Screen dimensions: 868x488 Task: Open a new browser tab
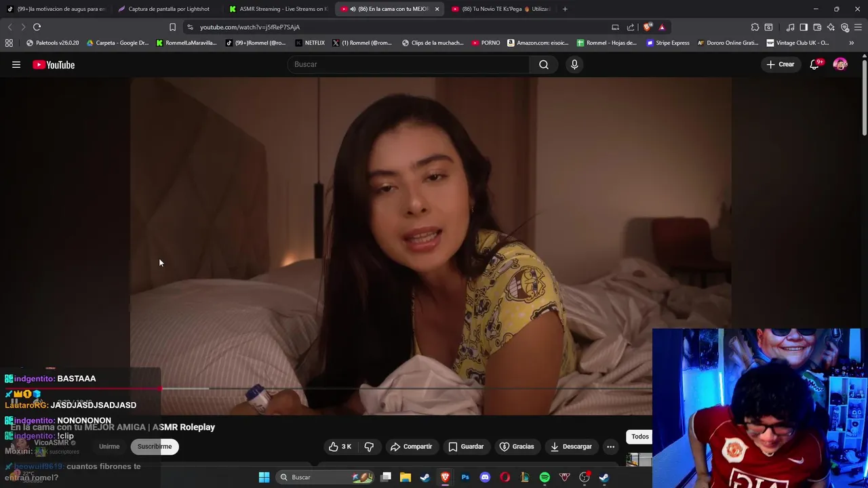[x=565, y=9]
